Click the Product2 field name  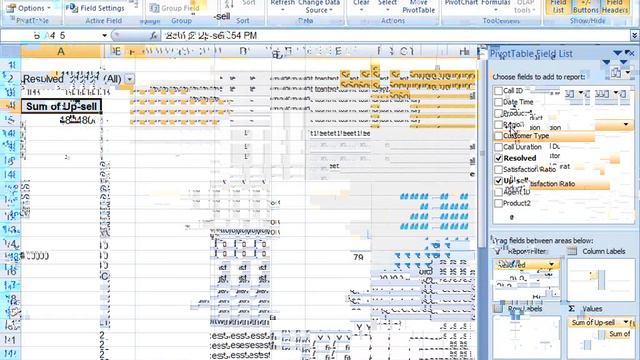pyautogui.click(x=517, y=203)
